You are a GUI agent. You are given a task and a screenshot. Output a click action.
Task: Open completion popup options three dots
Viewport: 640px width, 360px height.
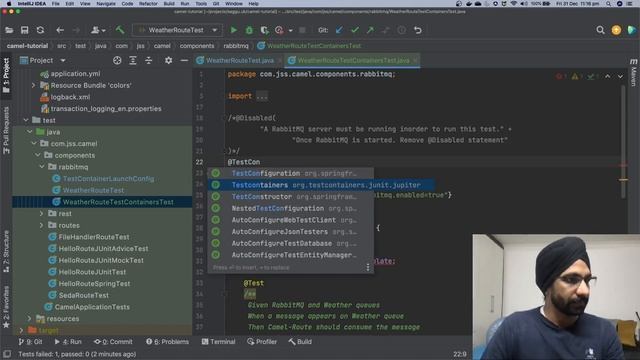pos(368,267)
